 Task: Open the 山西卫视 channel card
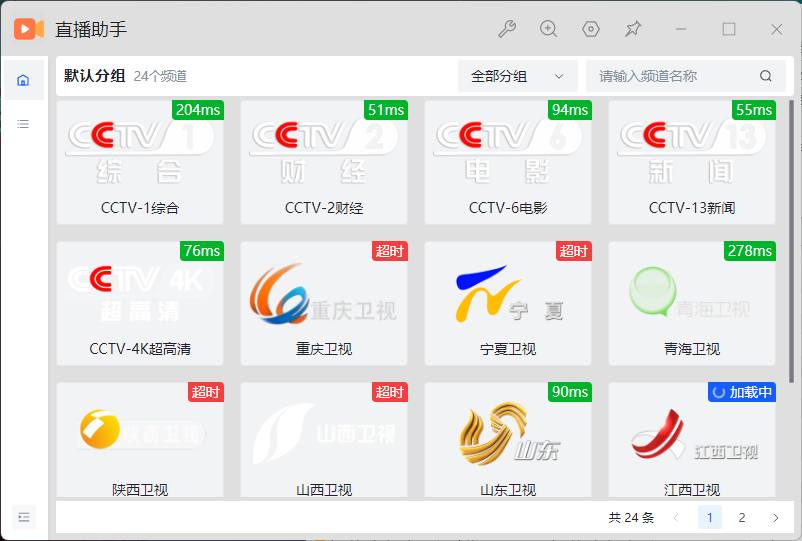click(324, 440)
